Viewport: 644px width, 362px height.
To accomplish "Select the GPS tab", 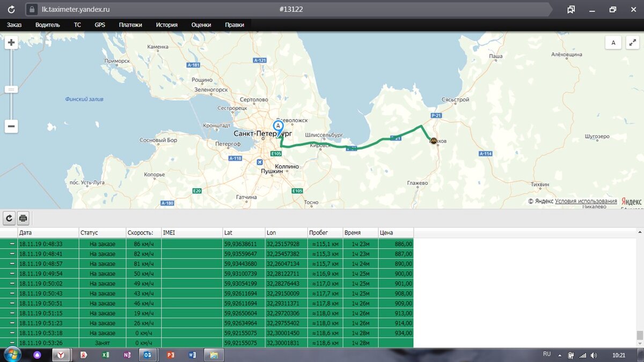I will 100,25.
